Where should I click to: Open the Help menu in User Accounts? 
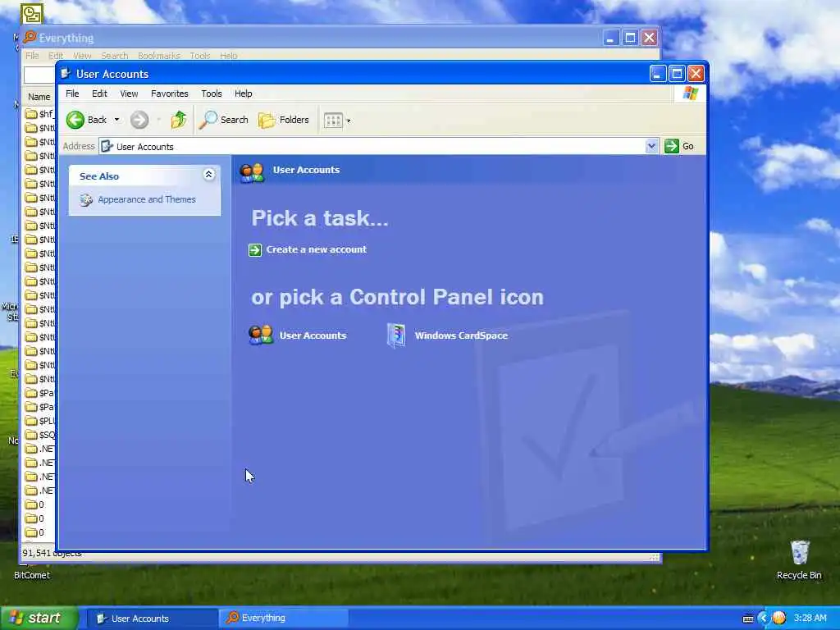click(x=243, y=94)
